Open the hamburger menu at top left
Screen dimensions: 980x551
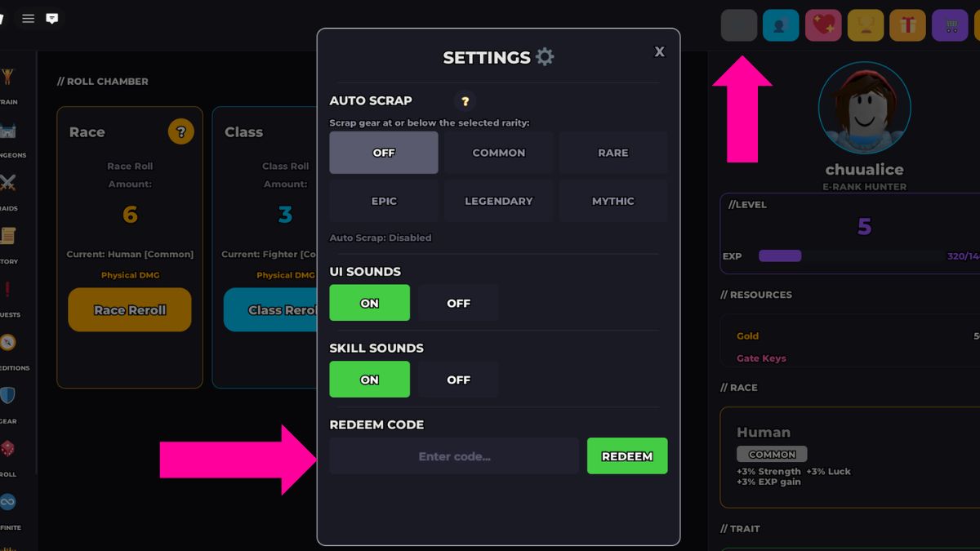point(27,18)
